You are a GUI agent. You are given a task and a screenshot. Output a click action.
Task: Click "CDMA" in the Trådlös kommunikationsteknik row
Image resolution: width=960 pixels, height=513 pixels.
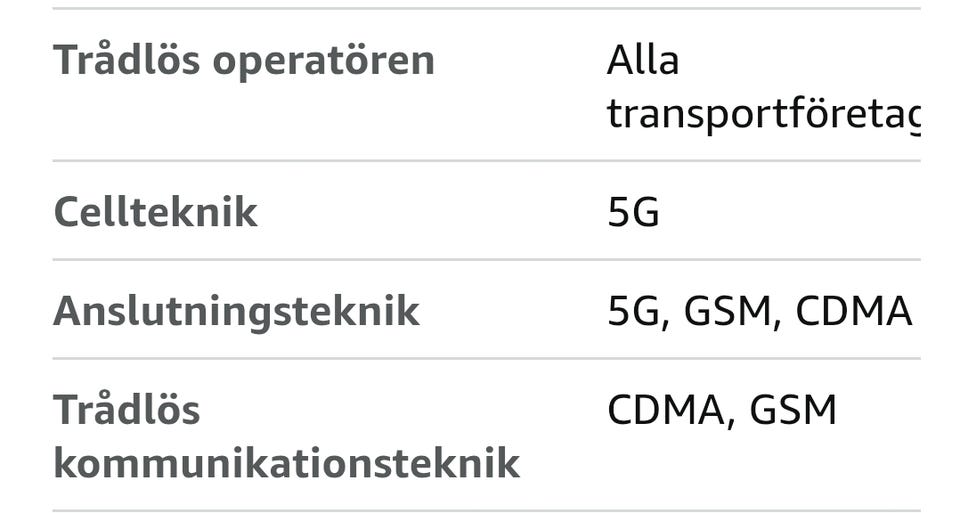point(666,410)
